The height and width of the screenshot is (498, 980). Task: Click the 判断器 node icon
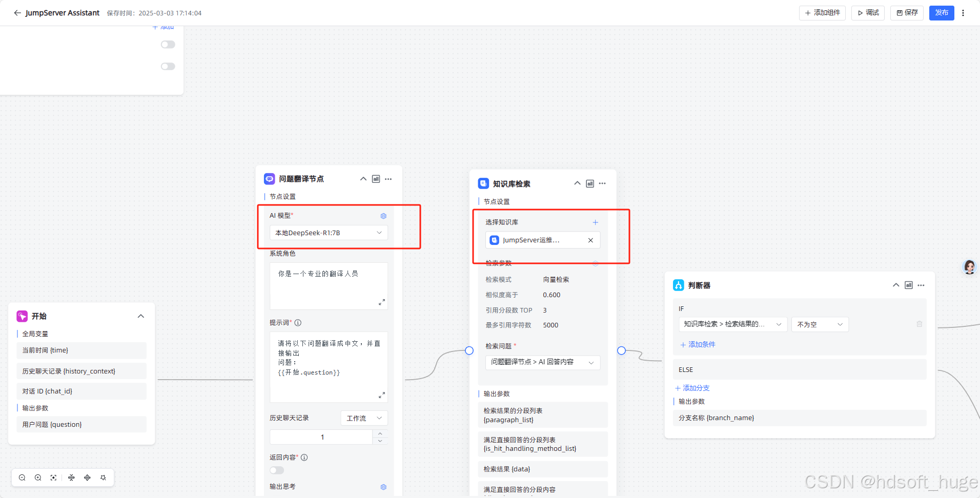pos(679,285)
